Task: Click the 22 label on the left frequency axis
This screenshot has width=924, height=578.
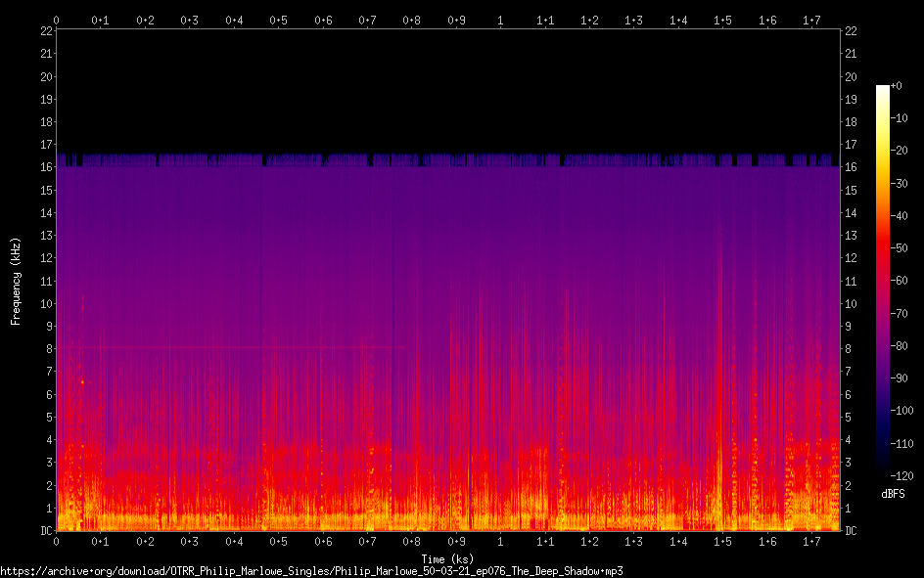Action: (46, 31)
